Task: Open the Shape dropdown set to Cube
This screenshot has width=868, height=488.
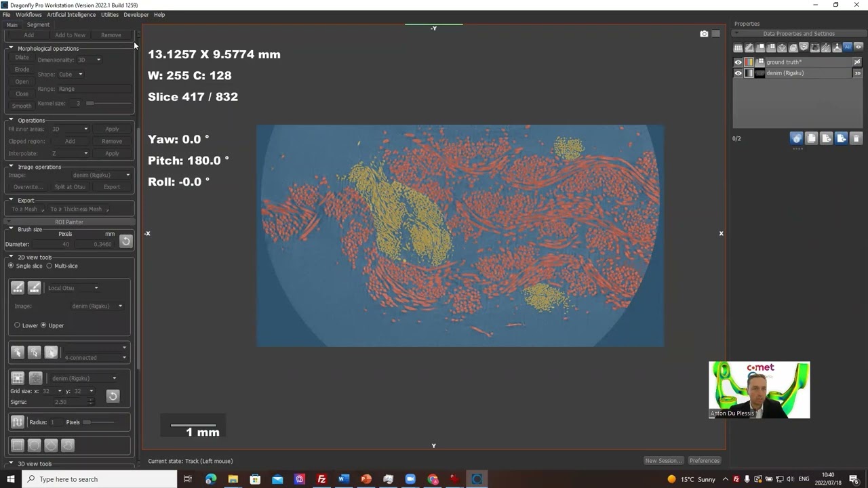Action: pyautogui.click(x=71, y=75)
